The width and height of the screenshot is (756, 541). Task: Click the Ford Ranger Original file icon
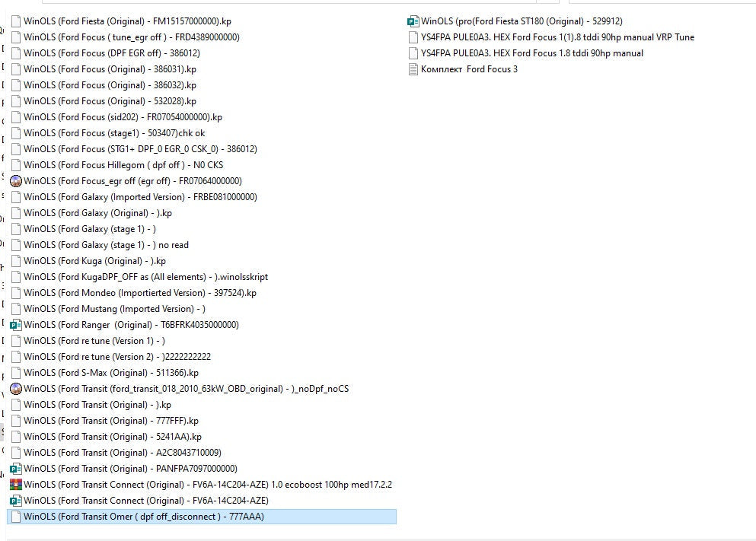click(15, 325)
